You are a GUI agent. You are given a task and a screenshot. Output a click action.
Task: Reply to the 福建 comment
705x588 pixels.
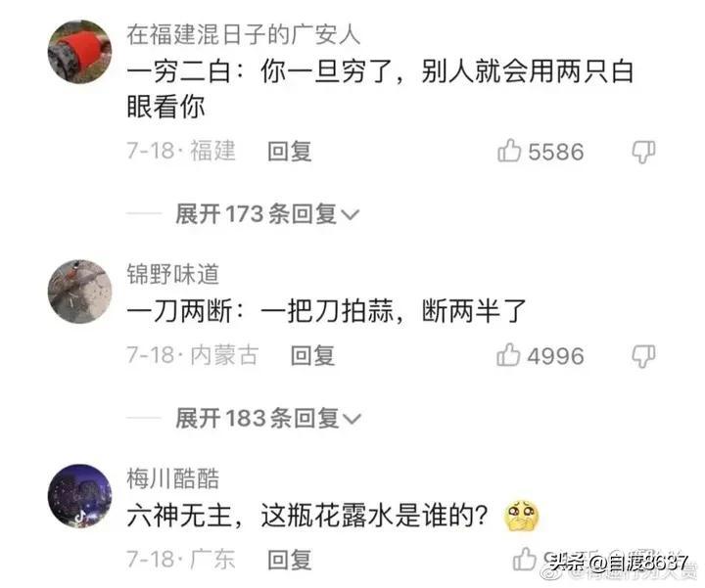click(290, 152)
